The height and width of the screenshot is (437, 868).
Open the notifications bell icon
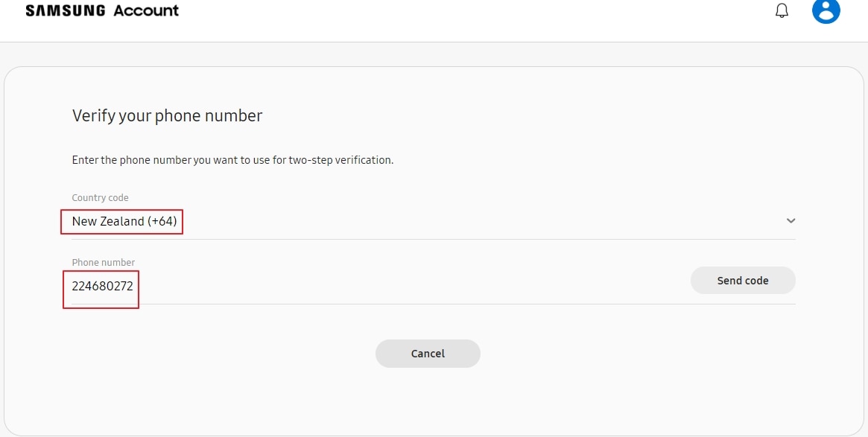(x=781, y=10)
